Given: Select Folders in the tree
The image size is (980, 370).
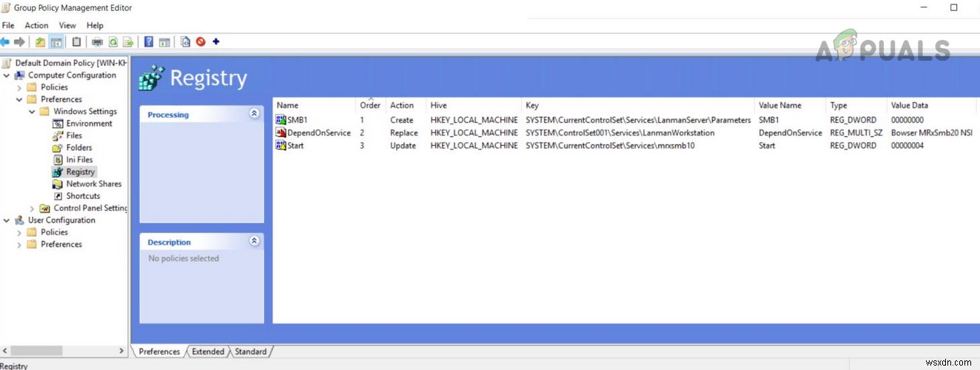Looking at the screenshot, I should coord(79,148).
